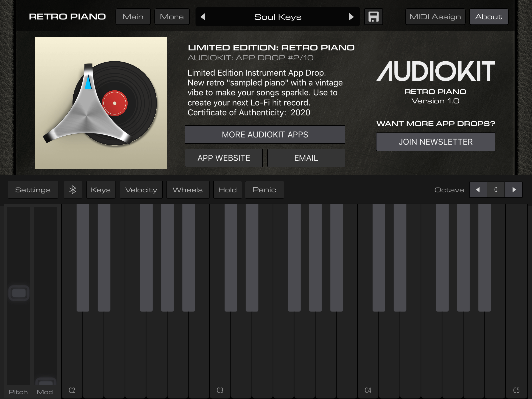Click the octave value 0

[496, 190]
